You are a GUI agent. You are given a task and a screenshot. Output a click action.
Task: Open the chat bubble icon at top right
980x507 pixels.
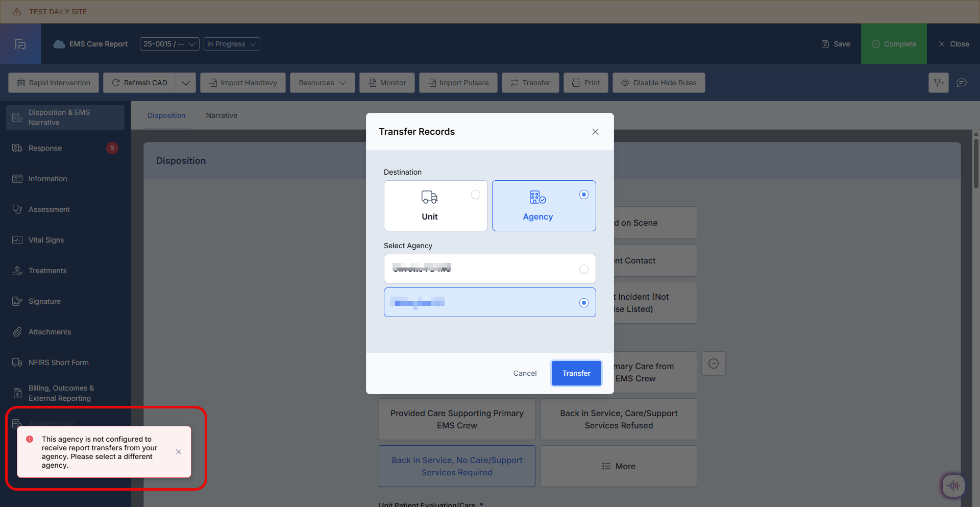tap(962, 83)
